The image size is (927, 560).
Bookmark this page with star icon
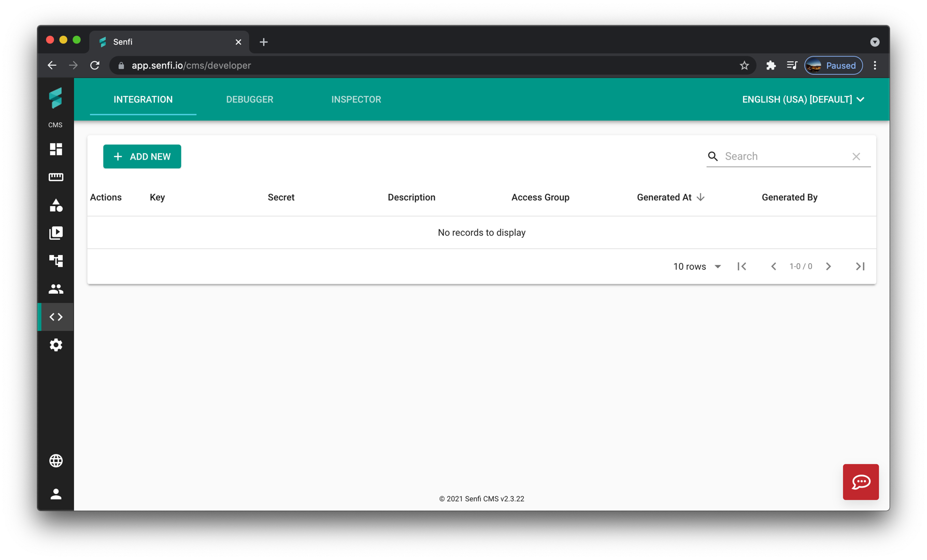click(744, 65)
